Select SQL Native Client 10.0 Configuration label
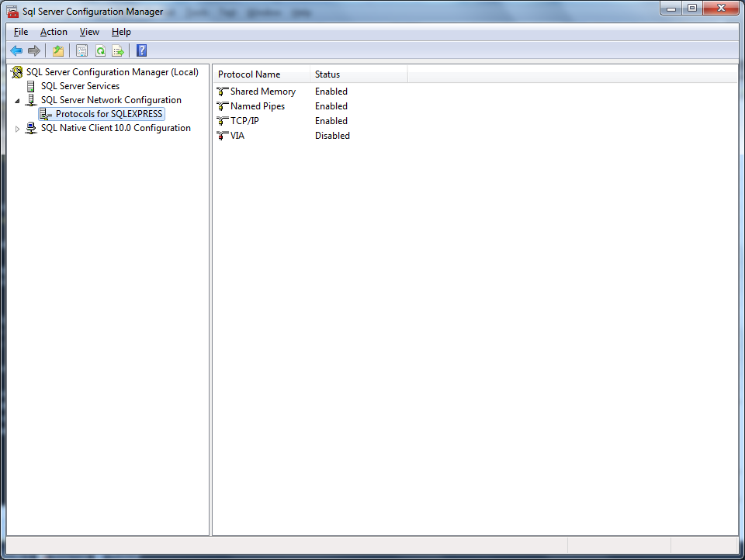745x560 pixels. click(116, 128)
